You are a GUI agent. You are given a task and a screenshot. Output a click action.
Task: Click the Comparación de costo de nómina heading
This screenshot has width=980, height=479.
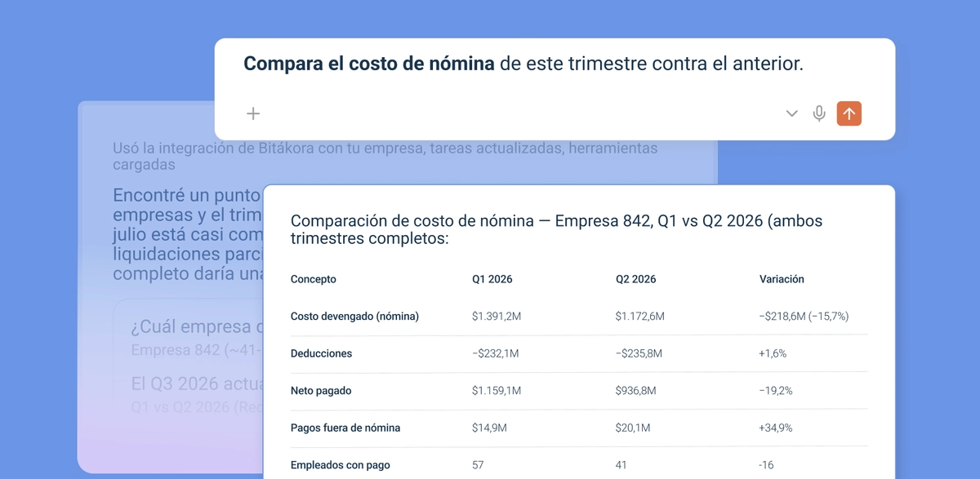[x=556, y=229]
